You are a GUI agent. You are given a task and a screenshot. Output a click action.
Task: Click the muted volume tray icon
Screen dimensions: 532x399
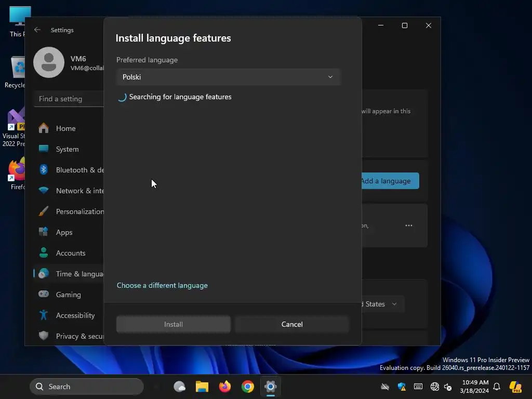(448, 387)
